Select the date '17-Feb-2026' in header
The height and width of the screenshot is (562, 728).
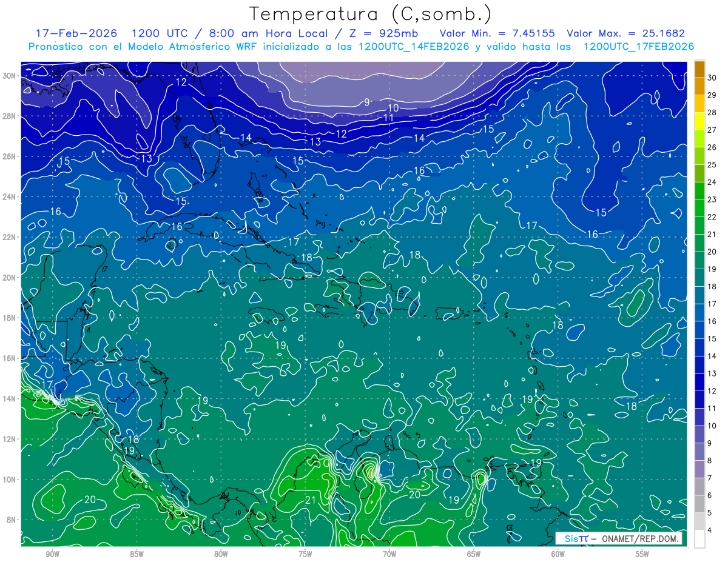pyautogui.click(x=78, y=33)
